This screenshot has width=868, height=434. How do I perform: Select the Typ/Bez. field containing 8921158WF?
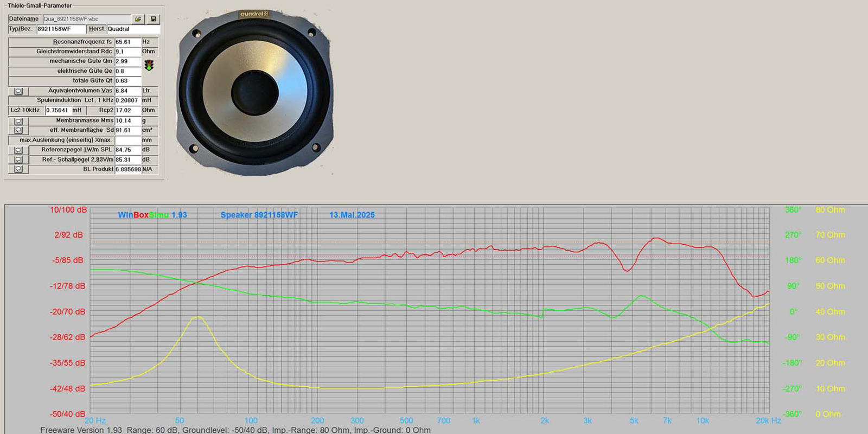coord(60,29)
